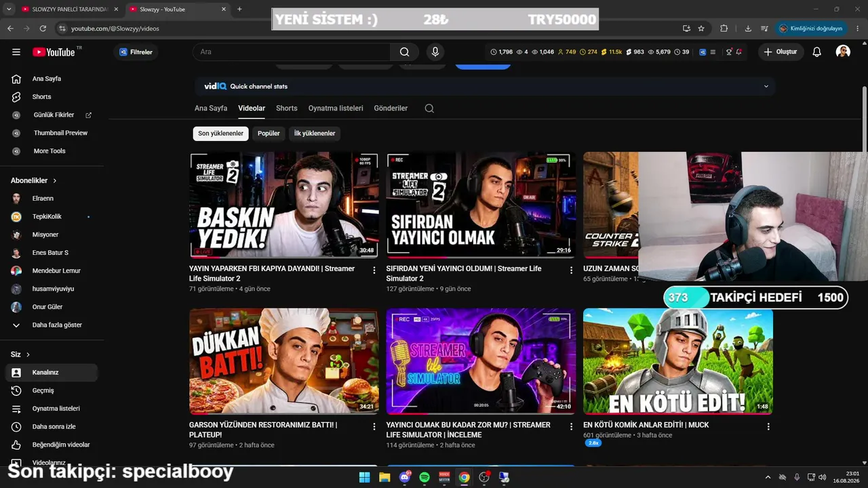Open the vidIQ red alert bell icon

click(738, 52)
